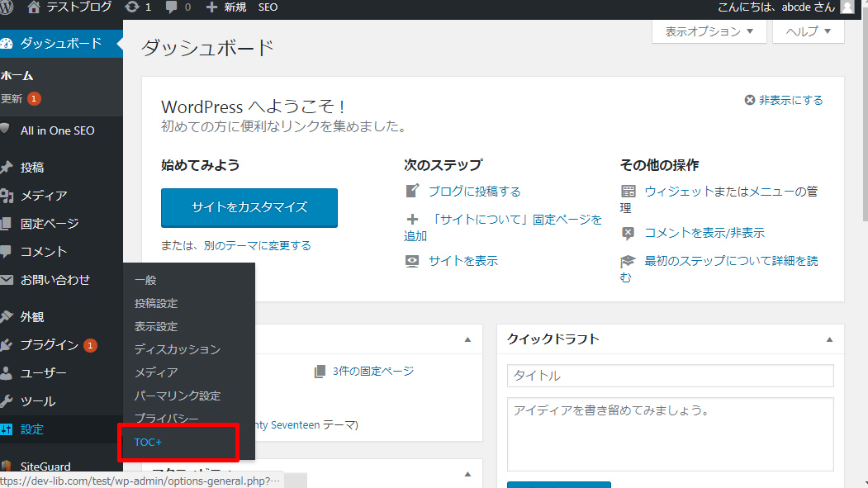Click the user avatar icon at top right
The width and height of the screenshot is (868, 488).
[847, 7]
